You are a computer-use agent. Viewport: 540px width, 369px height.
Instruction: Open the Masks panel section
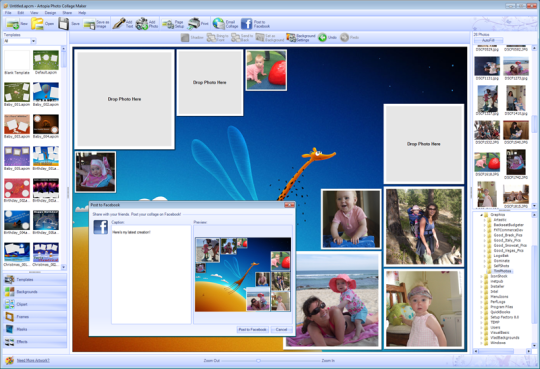[35, 329]
